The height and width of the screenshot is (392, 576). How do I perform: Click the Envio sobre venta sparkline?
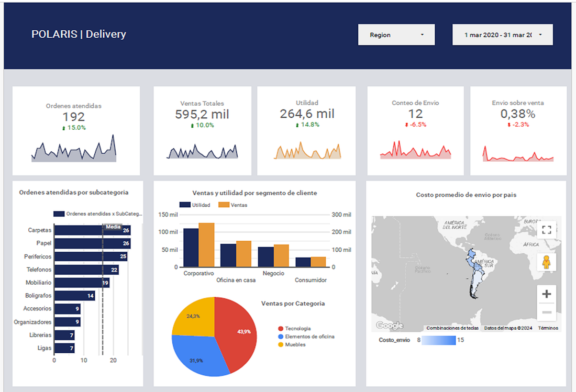tap(518, 153)
